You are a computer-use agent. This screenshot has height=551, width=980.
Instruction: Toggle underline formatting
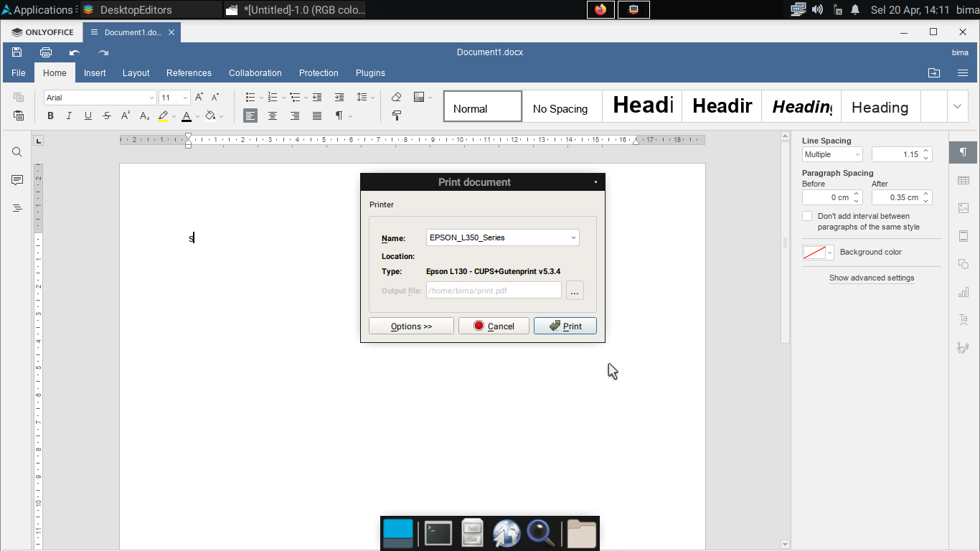[x=88, y=116]
